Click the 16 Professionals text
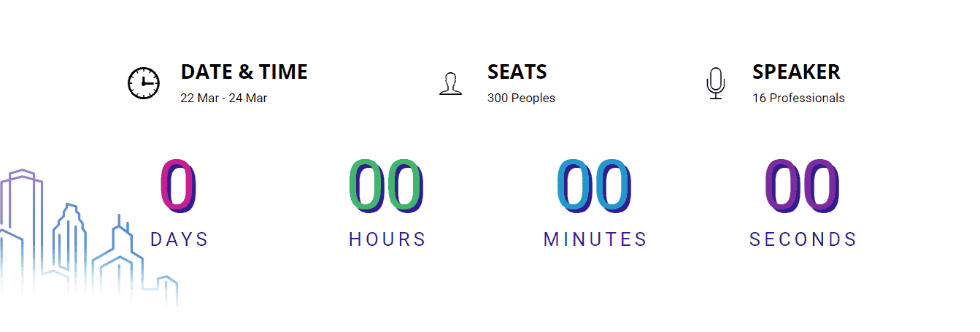Image resolution: width=980 pixels, height=332 pixels. point(798,98)
